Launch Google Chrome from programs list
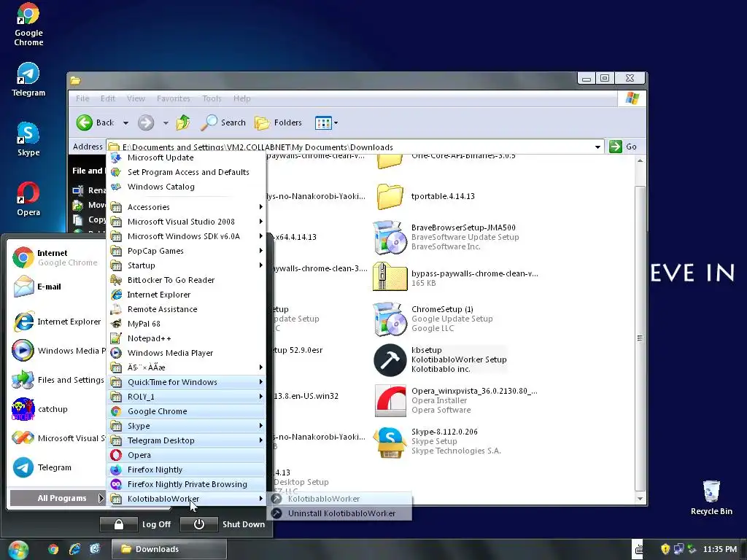 186,411
